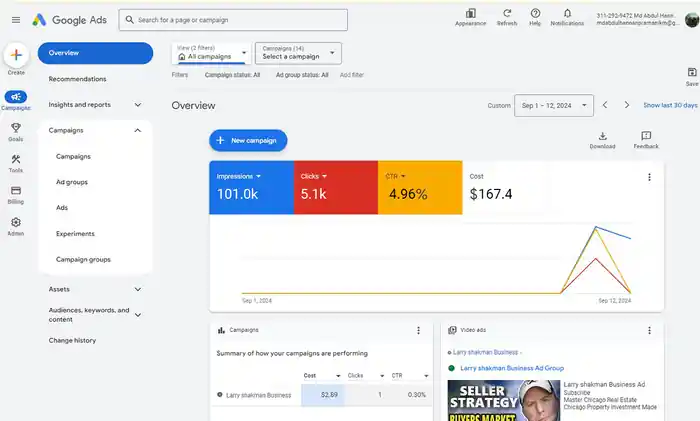Screen dimensions: 700x421
Task: Click the Create plus button
Action: [x=16, y=55]
